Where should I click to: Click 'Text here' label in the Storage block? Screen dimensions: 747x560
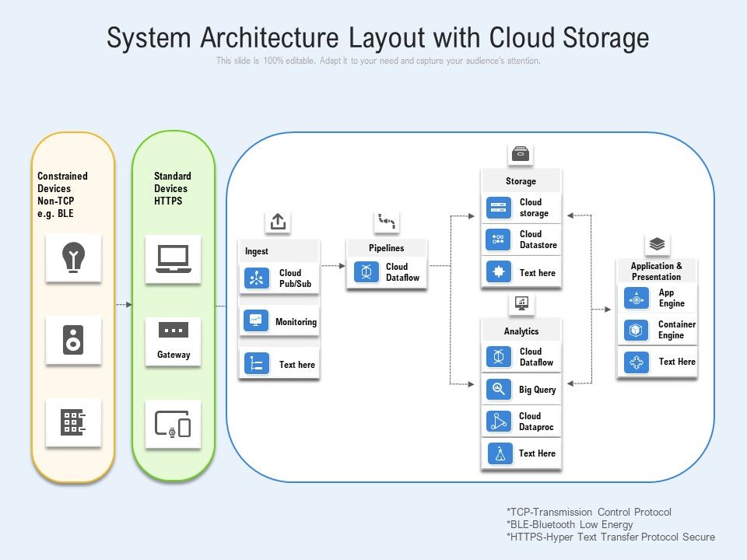pyautogui.click(x=538, y=273)
